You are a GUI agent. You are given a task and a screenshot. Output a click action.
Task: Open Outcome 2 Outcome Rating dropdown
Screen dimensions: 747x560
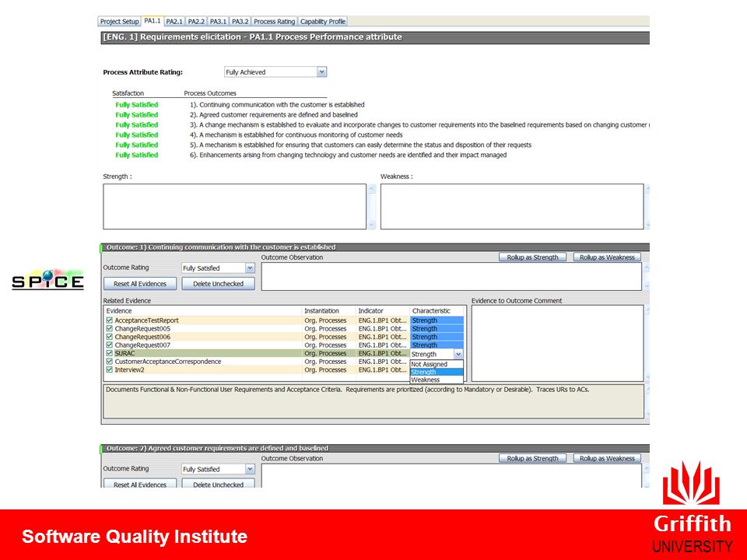click(250, 469)
